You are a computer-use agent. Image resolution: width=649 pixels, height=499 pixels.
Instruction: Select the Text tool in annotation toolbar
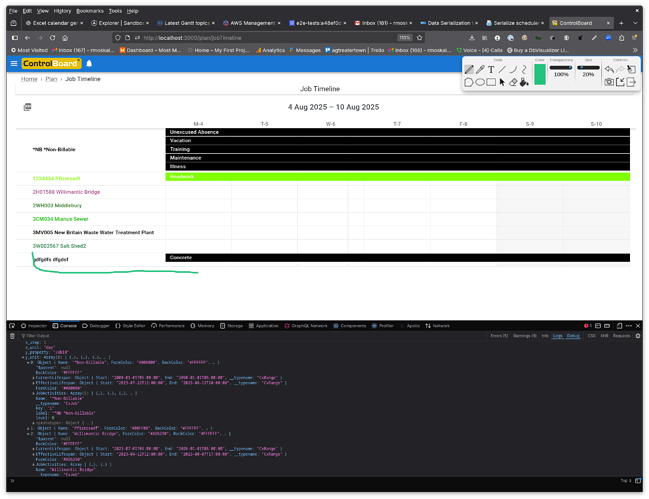point(491,70)
